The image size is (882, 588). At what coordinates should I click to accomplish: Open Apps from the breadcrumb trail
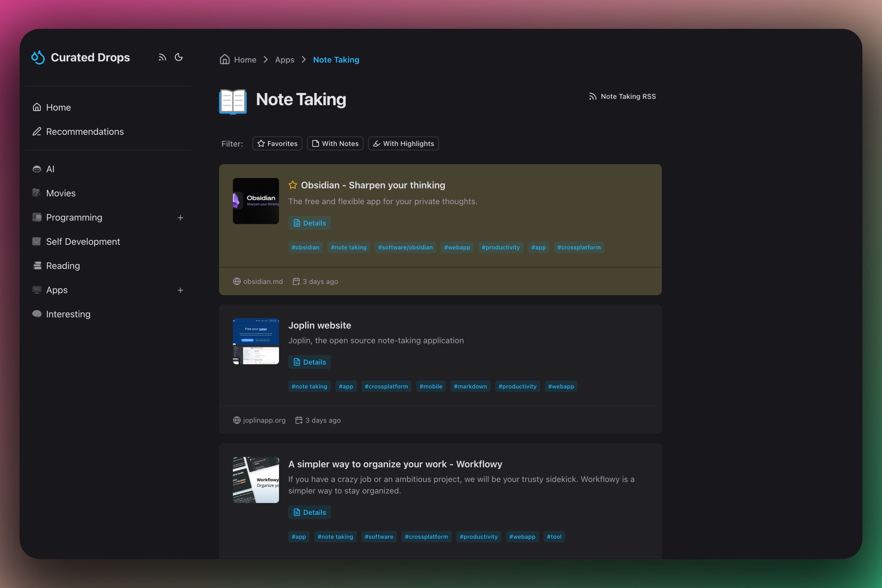point(284,59)
